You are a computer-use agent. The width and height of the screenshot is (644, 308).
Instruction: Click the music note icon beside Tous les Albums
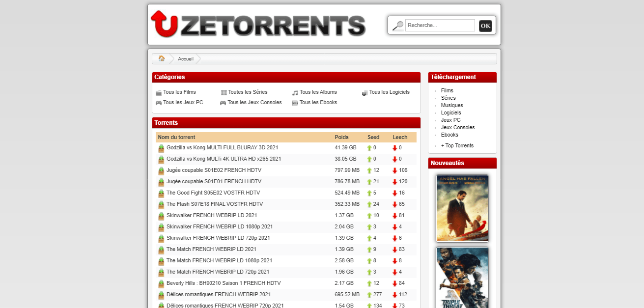(295, 92)
